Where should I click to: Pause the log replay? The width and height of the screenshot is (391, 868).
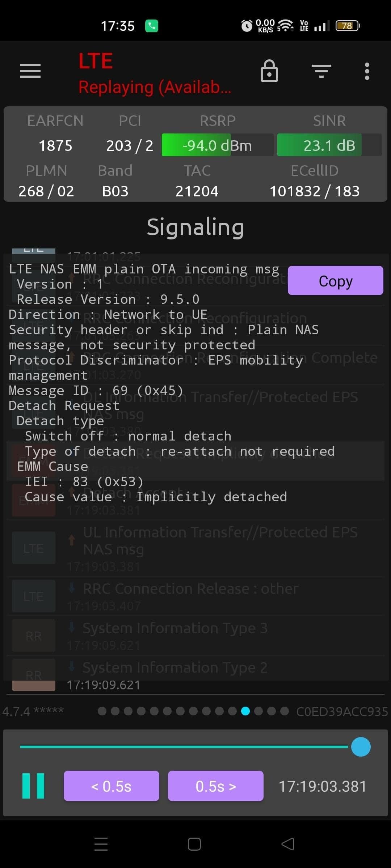pyautogui.click(x=33, y=786)
